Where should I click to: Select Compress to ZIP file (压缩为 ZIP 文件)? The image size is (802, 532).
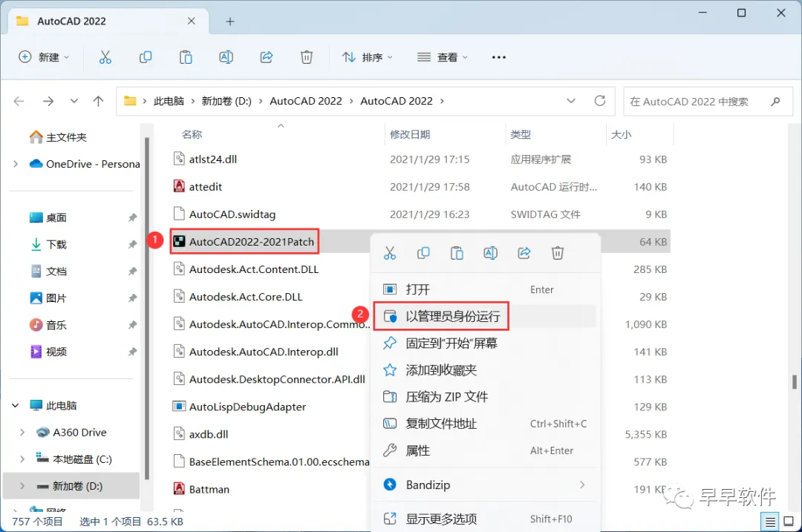pos(486,396)
